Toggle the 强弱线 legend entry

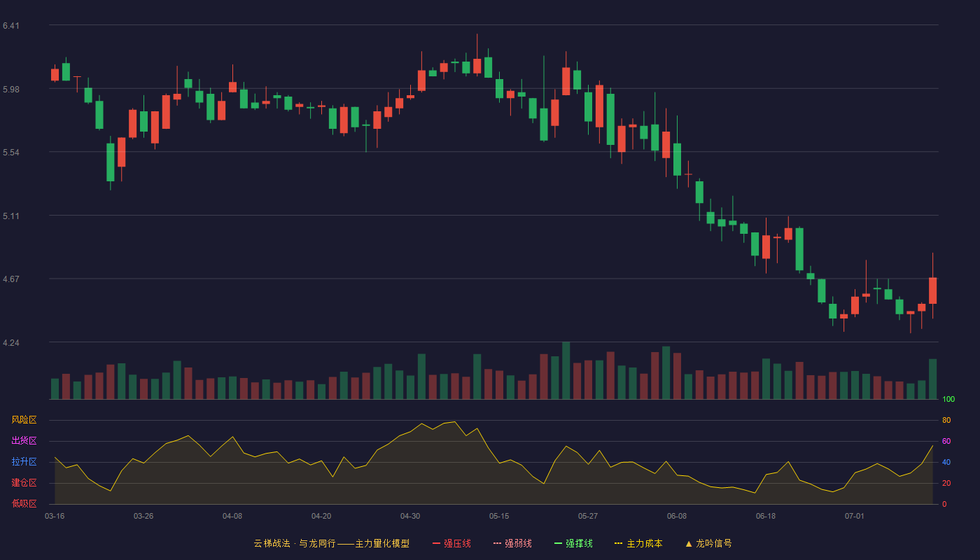coord(512,543)
